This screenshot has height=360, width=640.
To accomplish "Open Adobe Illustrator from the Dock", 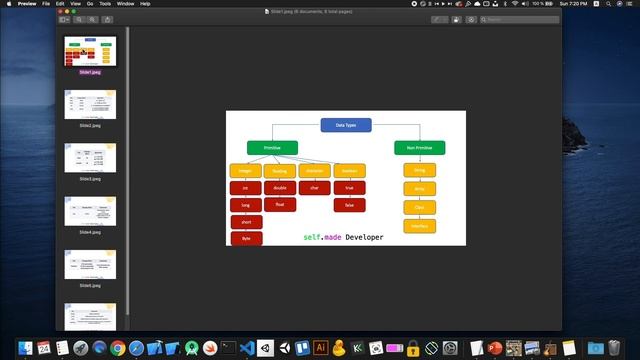I will coord(321,348).
